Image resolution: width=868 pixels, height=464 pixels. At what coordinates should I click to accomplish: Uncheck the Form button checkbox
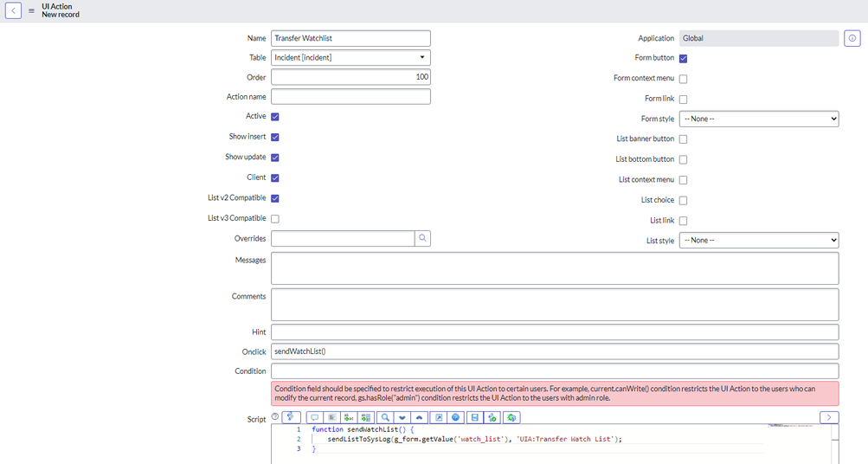click(683, 59)
